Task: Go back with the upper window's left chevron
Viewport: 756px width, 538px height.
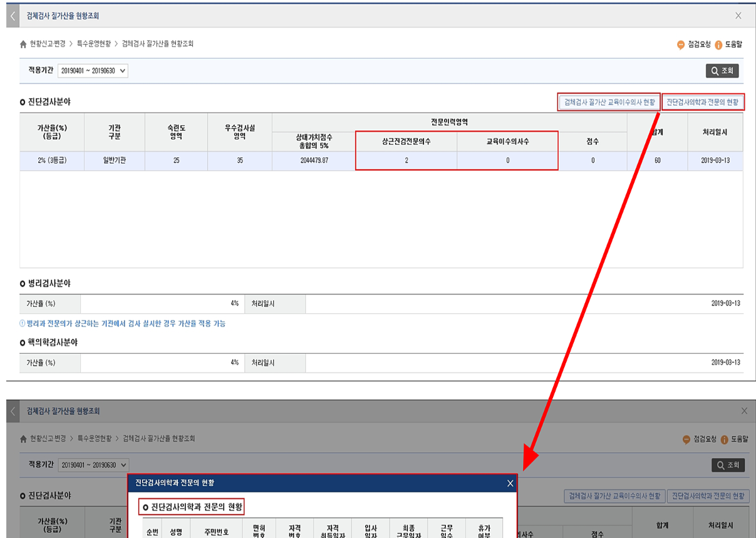Action: pyautogui.click(x=13, y=16)
